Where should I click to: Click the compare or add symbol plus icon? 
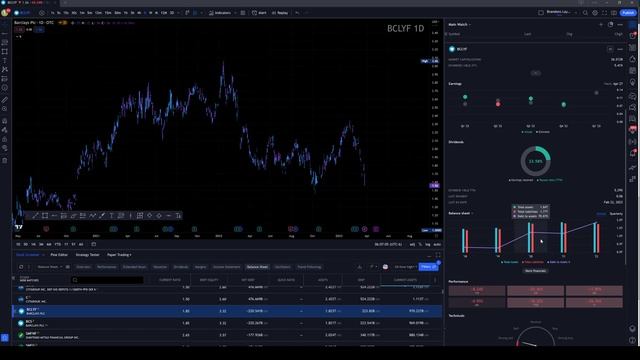tap(42, 13)
